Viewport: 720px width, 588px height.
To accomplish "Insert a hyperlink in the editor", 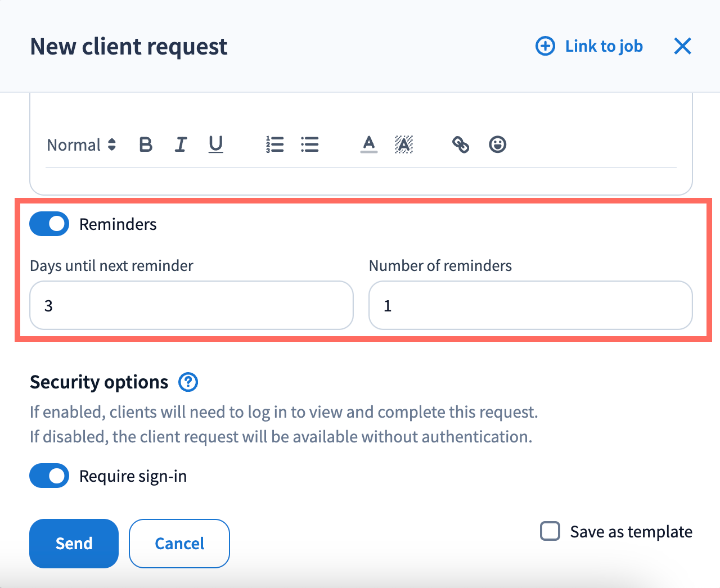I will tap(461, 145).
